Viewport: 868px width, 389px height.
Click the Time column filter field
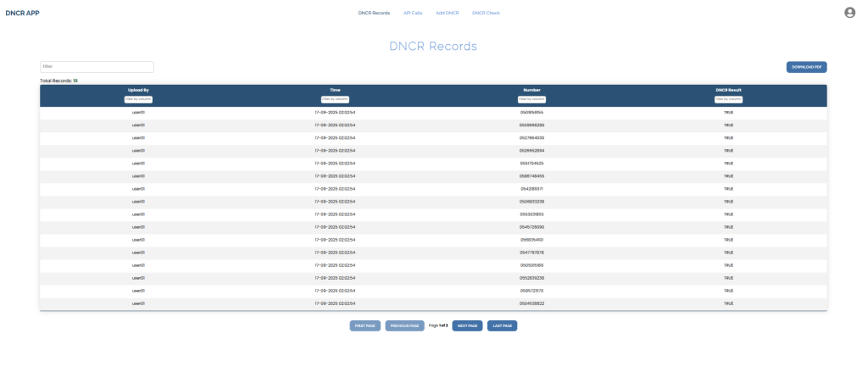click(335, 99)
